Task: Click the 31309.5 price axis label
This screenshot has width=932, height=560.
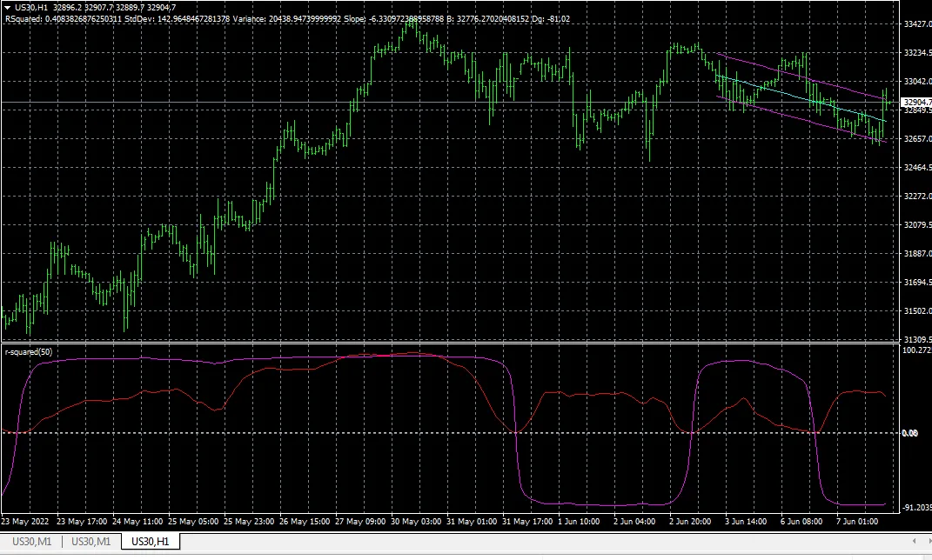Action: coord(916,339)
